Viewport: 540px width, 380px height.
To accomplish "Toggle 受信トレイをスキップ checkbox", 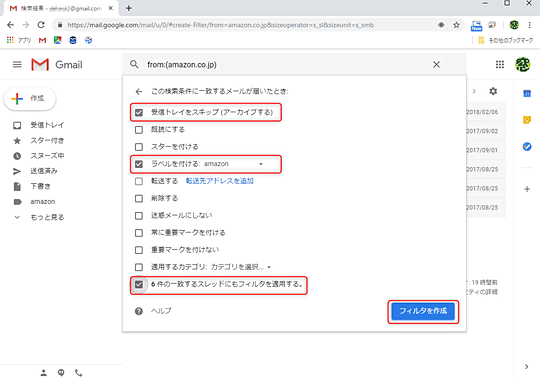I will (x=139, y=112).
